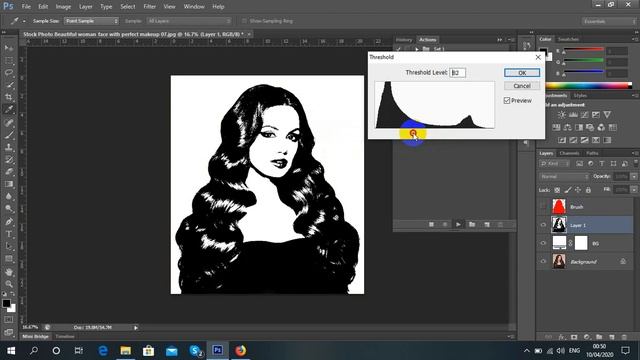Click the Threshold Level input field
The width and height of the screenshot is (640, 360).
[x=457, y=73]
